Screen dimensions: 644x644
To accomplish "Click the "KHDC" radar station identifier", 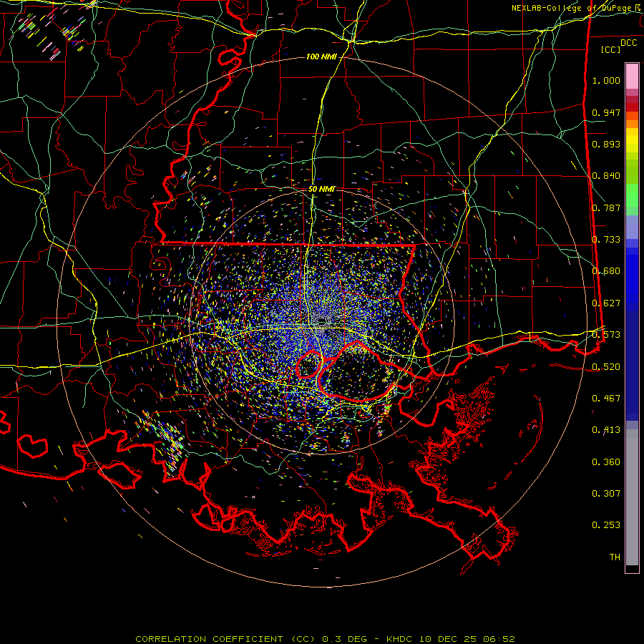I will point(401,639).
